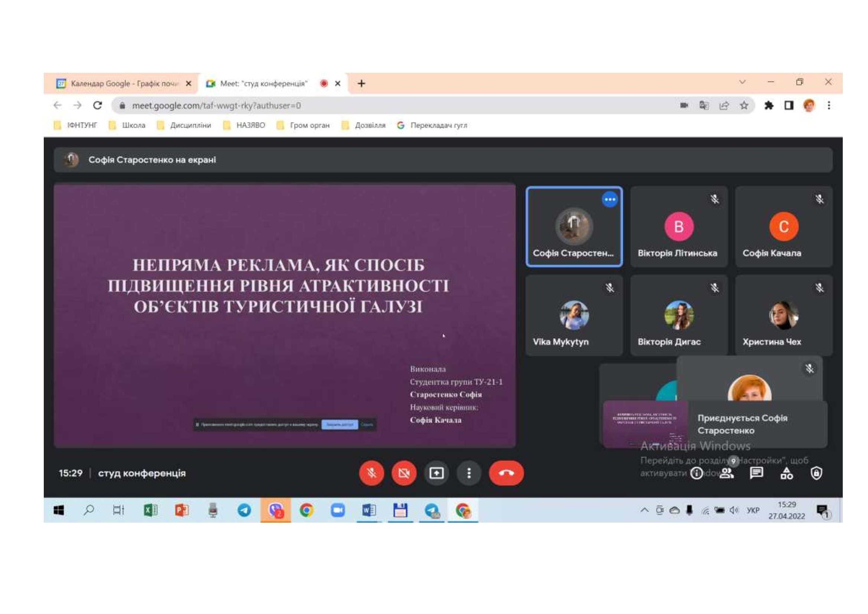Open the present screen share button
Image resolution: width=868 pixels, height=614 pixels.
pyautogui.click(x=436, y=473)
